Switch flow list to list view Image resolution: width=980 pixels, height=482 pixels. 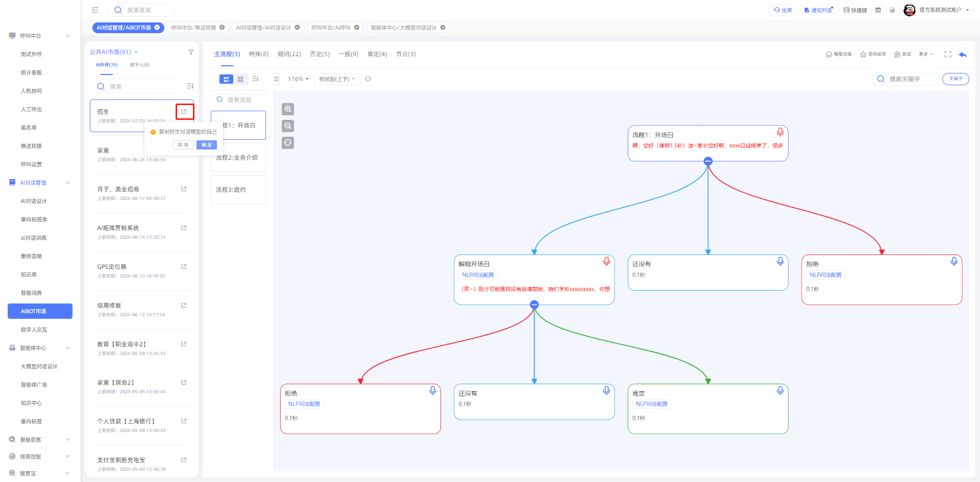(226, 79)
